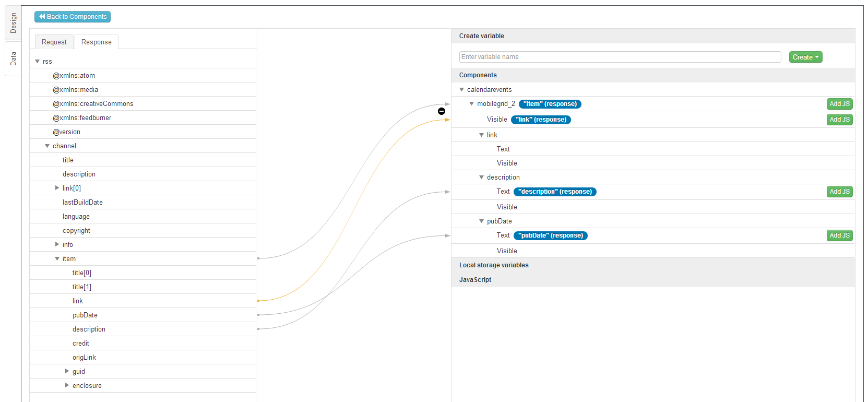This screenshot has height=402, width=868.
Task: Collapse the calendarevents component tree
Action: [x=462, y=90]
